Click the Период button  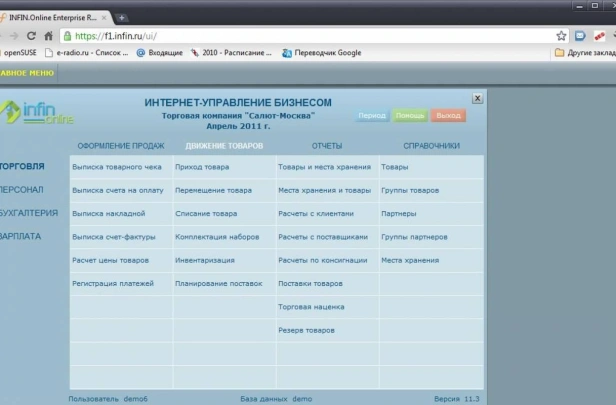(x=372, y=115)
